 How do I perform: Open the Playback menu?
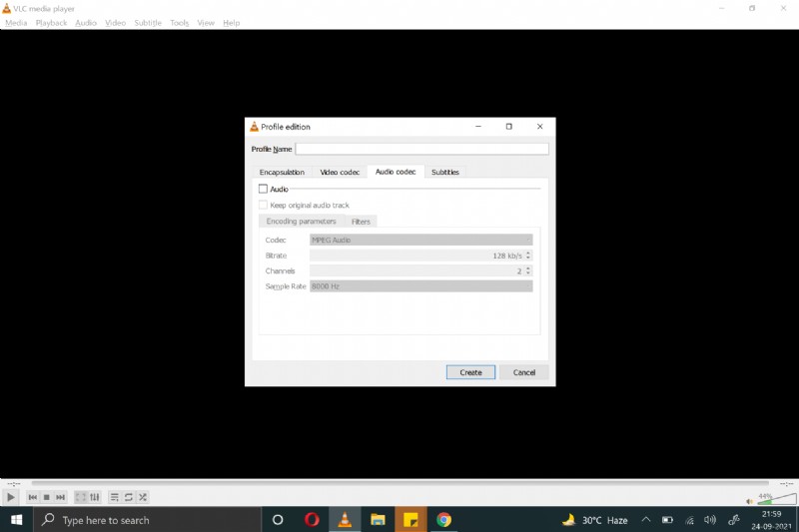51,23
